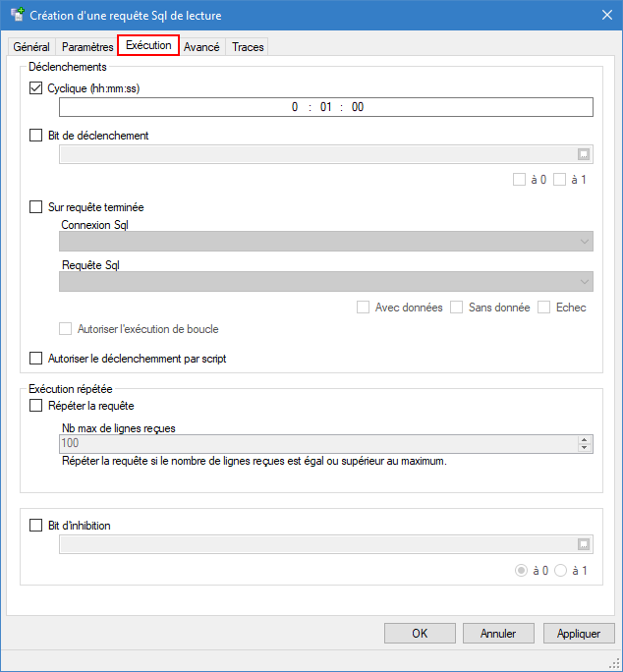The image size is (623, 672).
Task: Uncheck the Cyclique (hh:mm:ss) checkbox
Action: [37, 87]
